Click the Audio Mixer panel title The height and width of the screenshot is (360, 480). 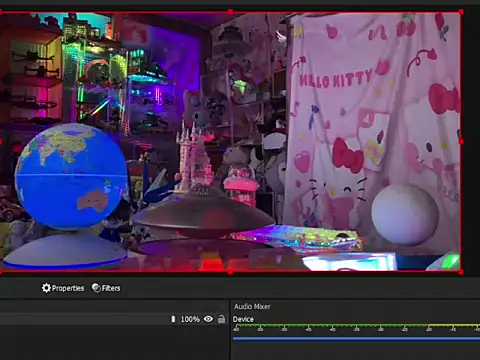[x=252, y=306]
